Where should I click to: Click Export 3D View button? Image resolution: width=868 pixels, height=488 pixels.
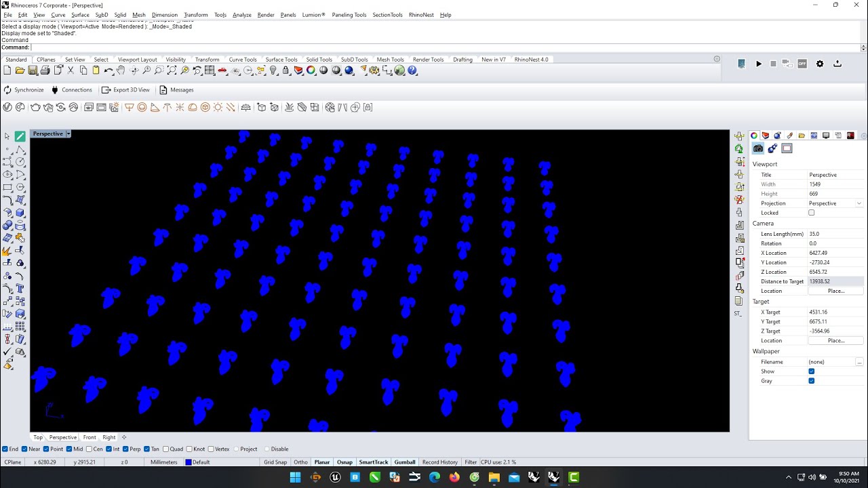point(125,89)
